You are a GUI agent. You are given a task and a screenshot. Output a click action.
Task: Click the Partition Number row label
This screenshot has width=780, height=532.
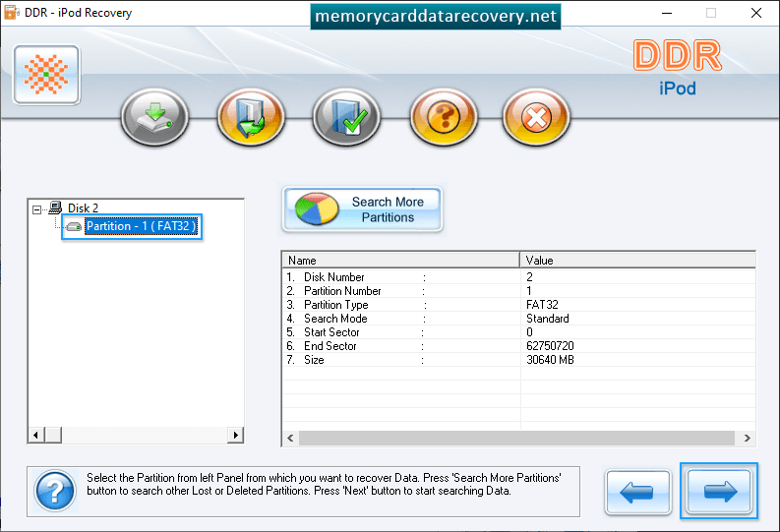(x=342, y=291)
